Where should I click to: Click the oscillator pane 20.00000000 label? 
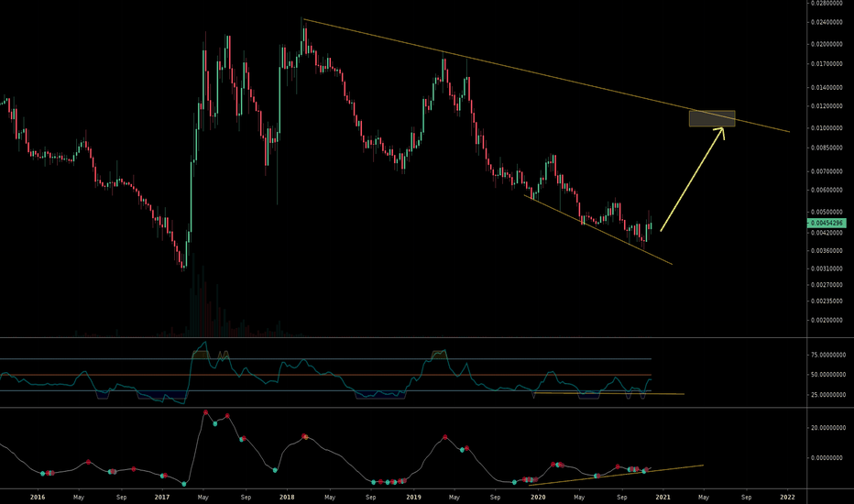[828, 428]
